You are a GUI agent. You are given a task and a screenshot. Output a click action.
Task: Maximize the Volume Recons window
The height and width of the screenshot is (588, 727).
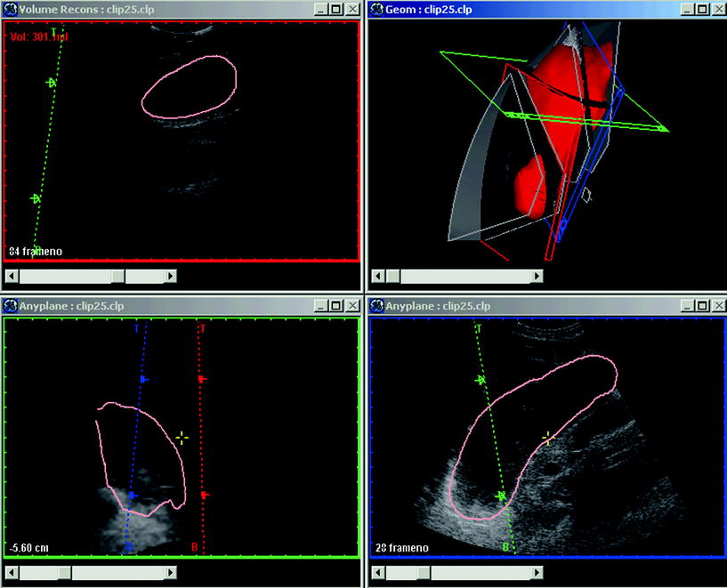tap(335, 9)
